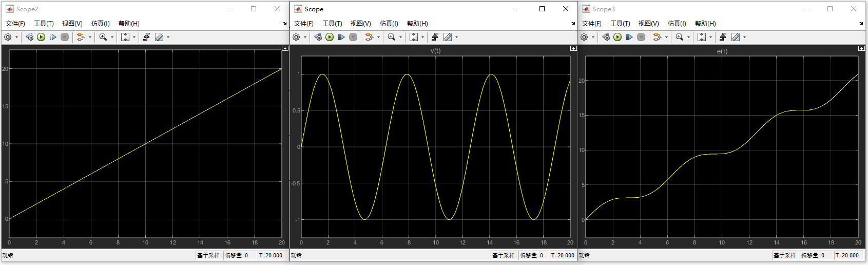
Task: Click highlight Simulink block icon in Scope2
Action: [81, 37]
